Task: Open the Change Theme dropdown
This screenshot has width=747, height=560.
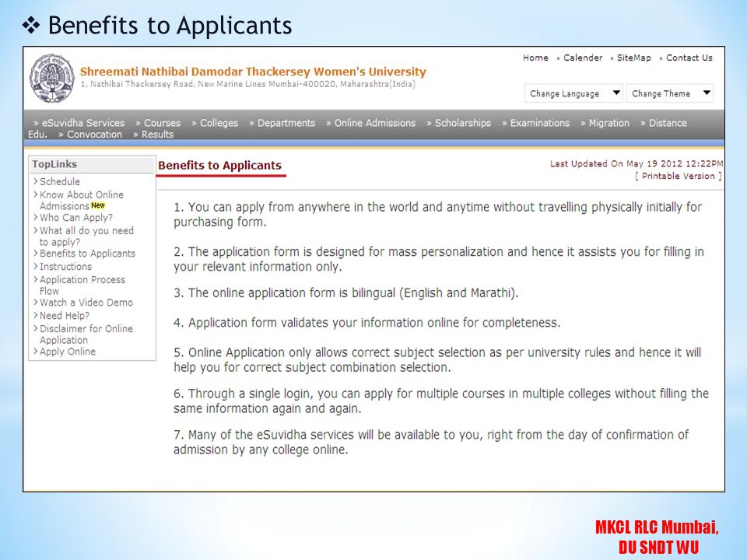Action: click(669, 93)
